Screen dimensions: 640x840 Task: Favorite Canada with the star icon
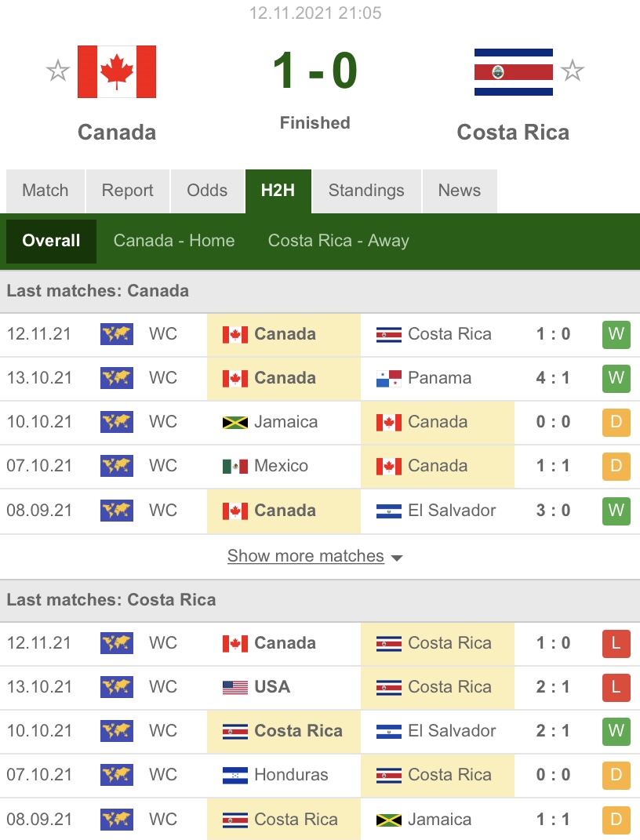click(58, 71)
